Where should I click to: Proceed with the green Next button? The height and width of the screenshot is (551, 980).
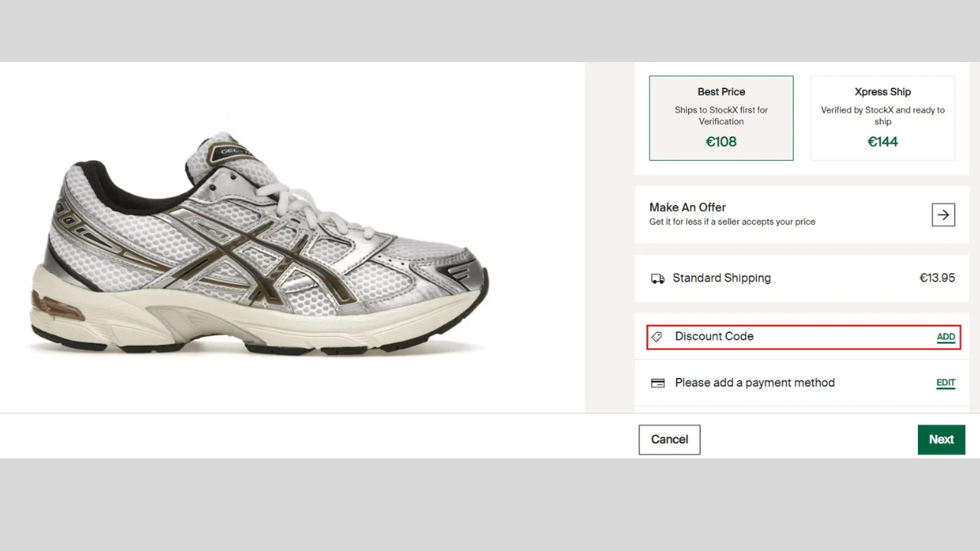point(942,439)
